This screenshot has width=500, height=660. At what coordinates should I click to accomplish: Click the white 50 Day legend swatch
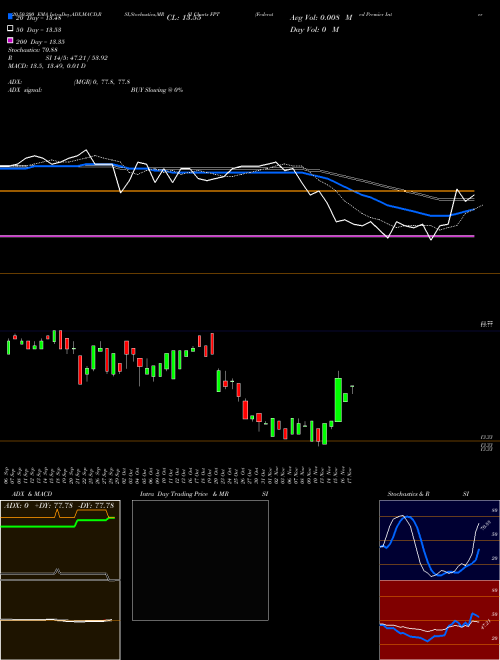click(x=11, y=29)
